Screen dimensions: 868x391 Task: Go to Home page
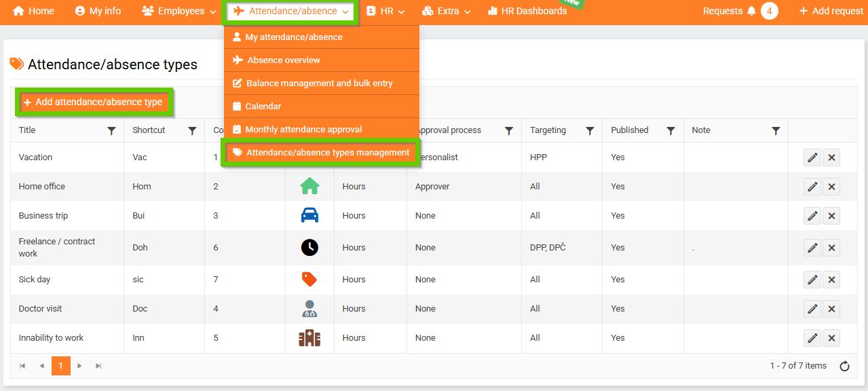coord(33,11)
